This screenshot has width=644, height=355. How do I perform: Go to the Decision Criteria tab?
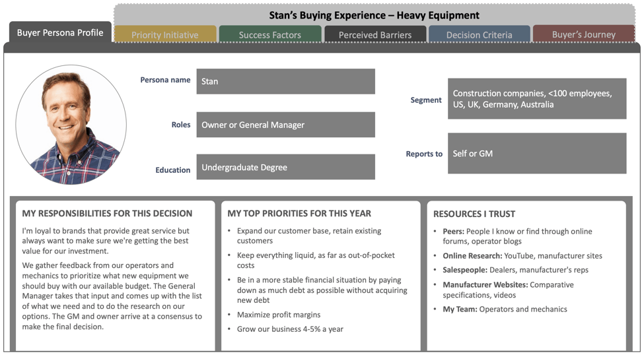tap(479, 35)
